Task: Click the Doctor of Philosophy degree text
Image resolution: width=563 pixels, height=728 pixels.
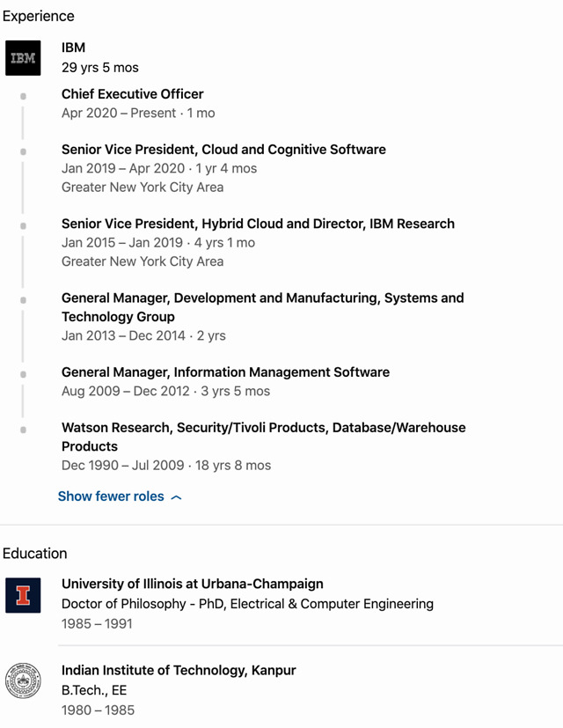Action: tap(247, 604)
